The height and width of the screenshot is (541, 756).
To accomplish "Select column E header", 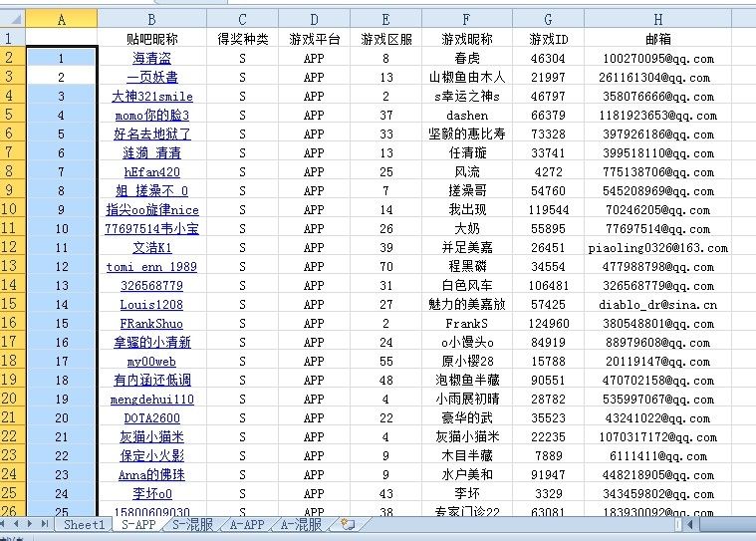I will (385, 19).
